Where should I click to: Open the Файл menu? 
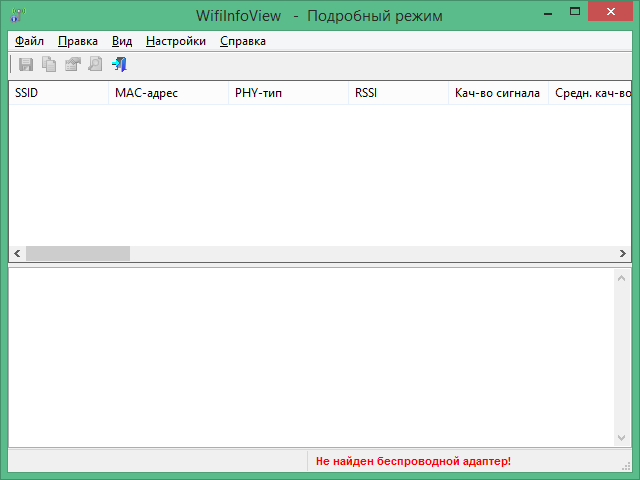[x=30, y=41]
